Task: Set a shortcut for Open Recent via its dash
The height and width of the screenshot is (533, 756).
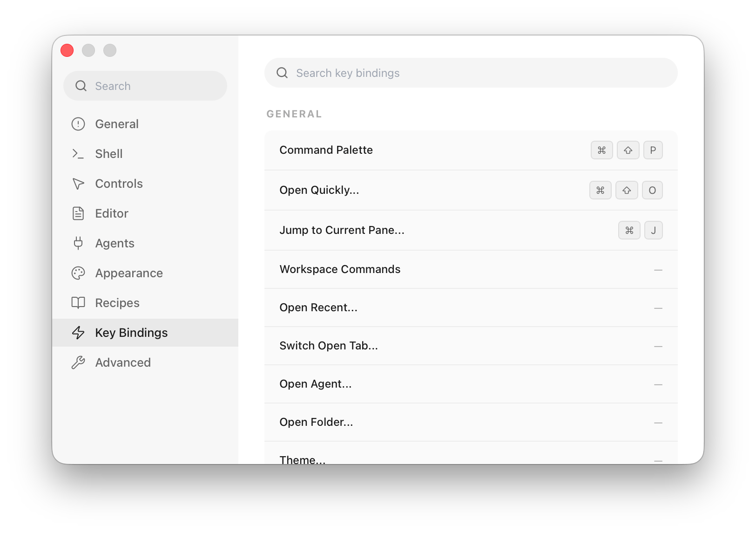Action: 658,308
